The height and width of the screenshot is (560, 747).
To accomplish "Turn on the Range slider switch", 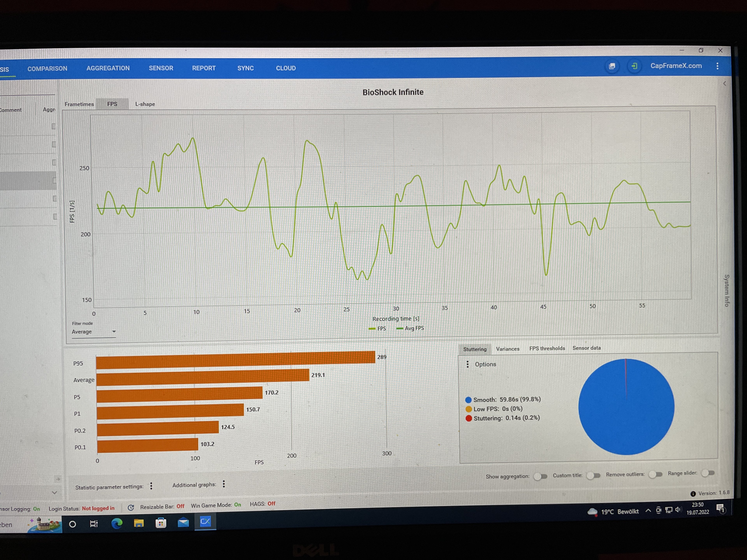I will pyautogui.click(x=708, y=473).
